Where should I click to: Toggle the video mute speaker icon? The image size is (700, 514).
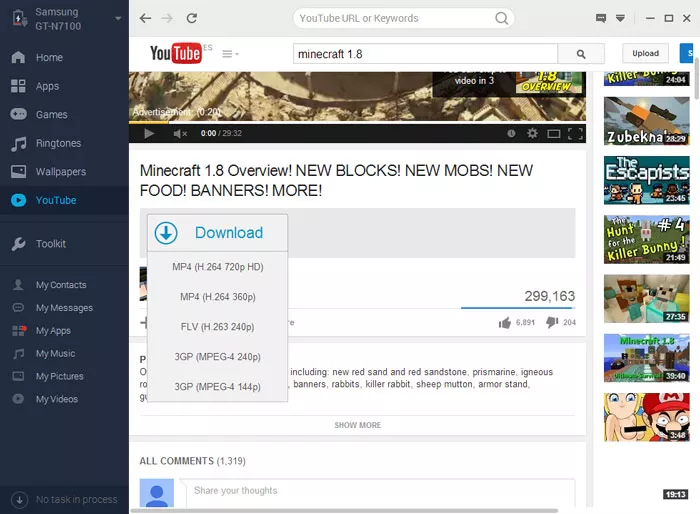click(x=180, y=134)
